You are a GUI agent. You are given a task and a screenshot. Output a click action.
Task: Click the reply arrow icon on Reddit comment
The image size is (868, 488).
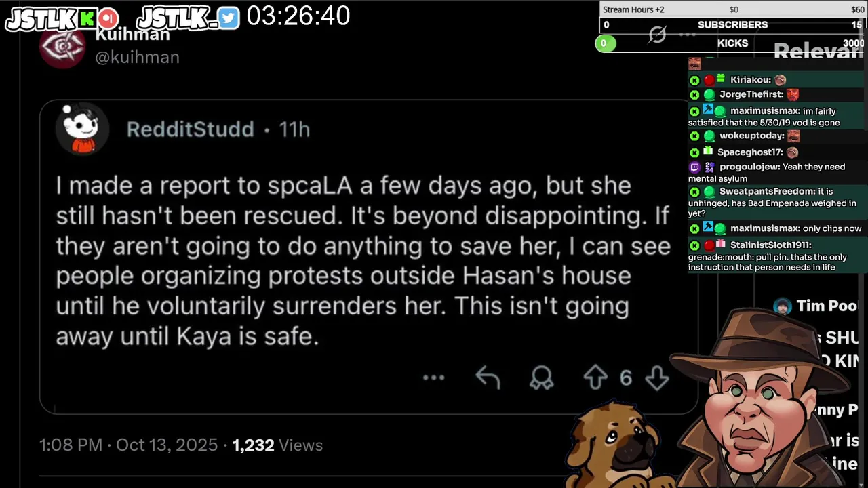488,378
